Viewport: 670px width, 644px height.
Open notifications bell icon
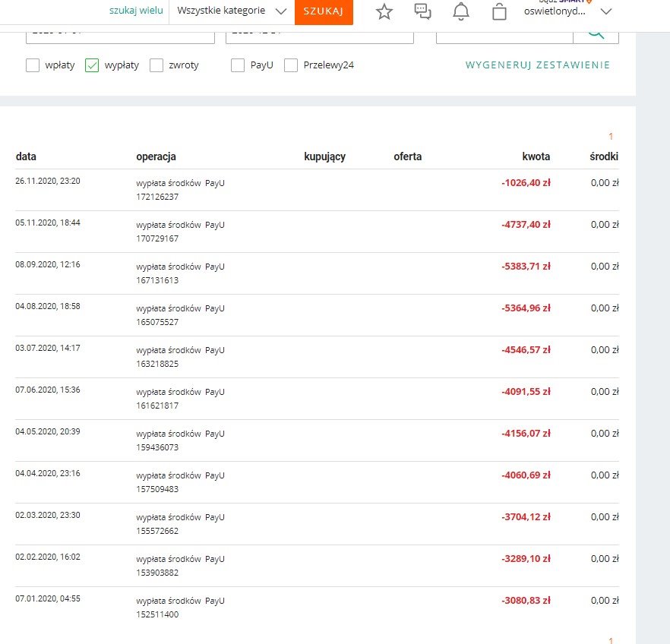(460, 11)
